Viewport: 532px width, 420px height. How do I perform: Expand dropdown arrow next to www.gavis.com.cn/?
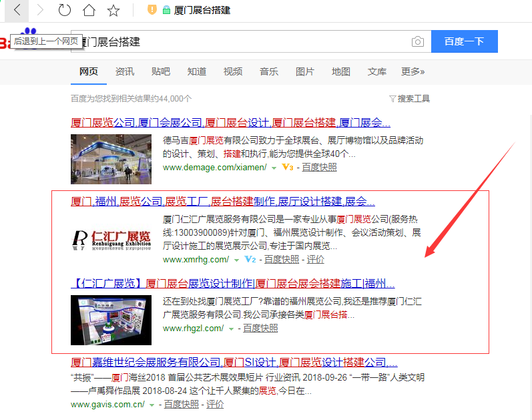[152, 405]
